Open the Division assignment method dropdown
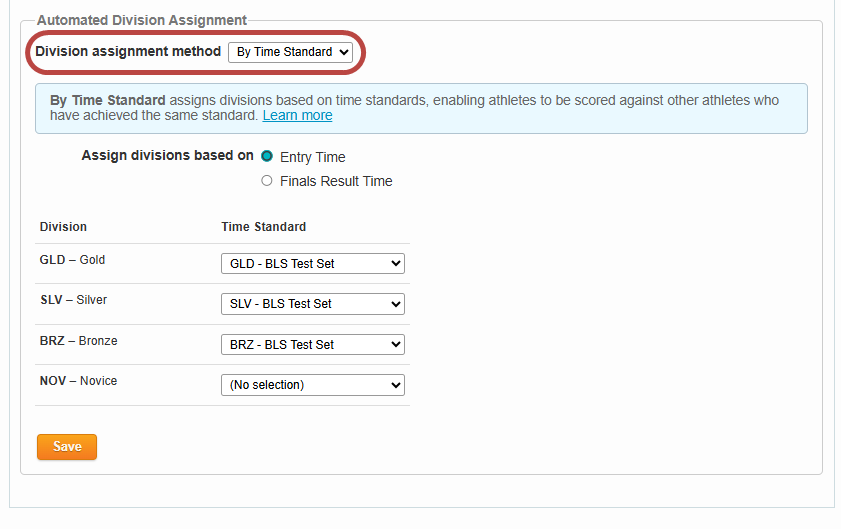This screenshot has height=529, width=841. pyautogui.click(x=290, y=52)
